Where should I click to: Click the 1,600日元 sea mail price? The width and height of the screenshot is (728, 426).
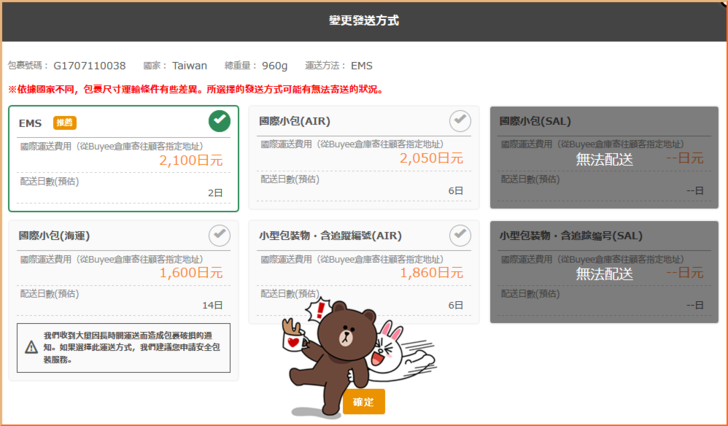point(191,273)
